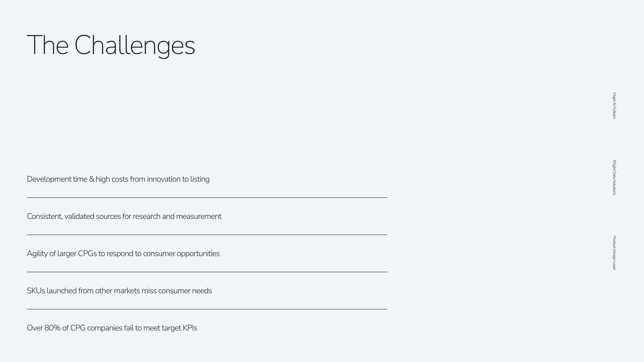Click the vertical 'XSight Data Solutions' label

coord(614,177)
